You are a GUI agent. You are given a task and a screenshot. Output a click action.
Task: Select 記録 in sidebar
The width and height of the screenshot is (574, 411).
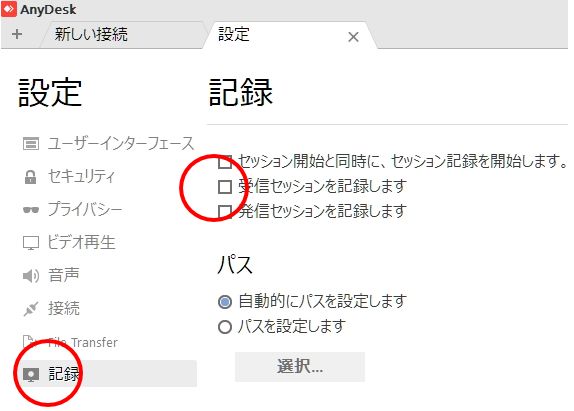click(x=108, y=374)
